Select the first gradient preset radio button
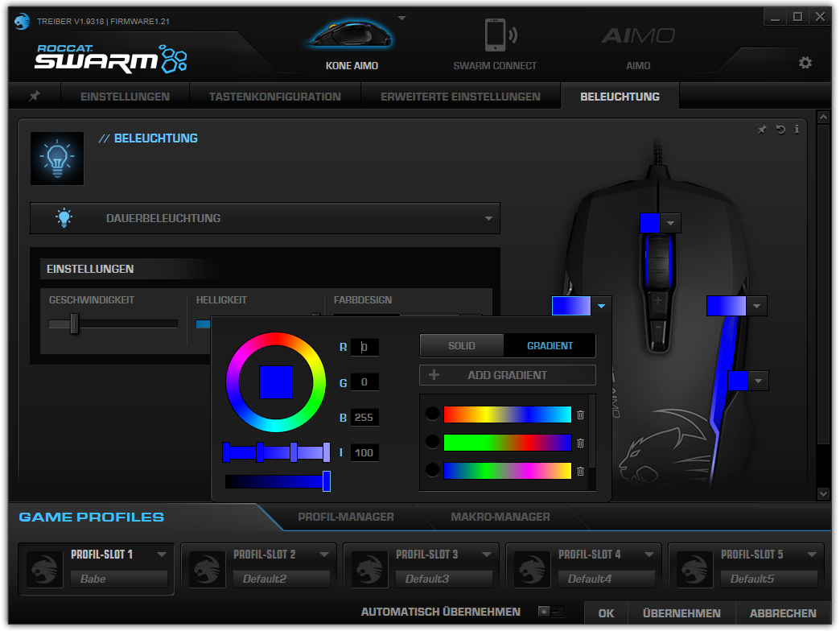 [x=432, y=414]
